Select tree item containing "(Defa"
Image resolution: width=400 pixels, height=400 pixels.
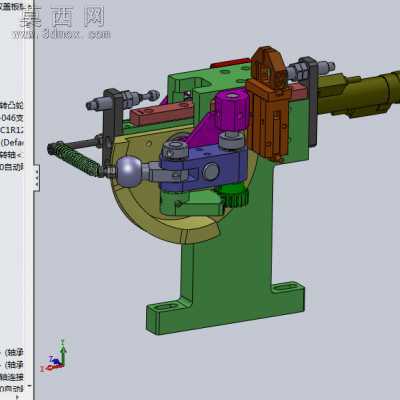tap(12, 143)
